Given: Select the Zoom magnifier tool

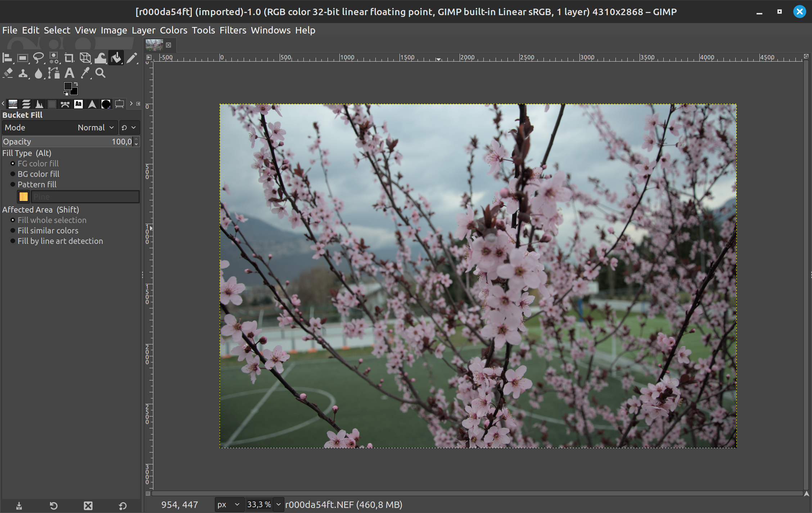Looking at the screenshot, I should click(x=100, y=73).
